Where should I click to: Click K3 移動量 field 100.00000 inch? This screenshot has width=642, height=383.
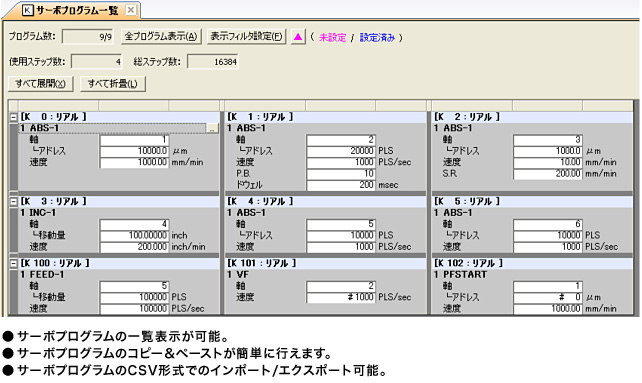pyautogui.click(x=134, y=236)
